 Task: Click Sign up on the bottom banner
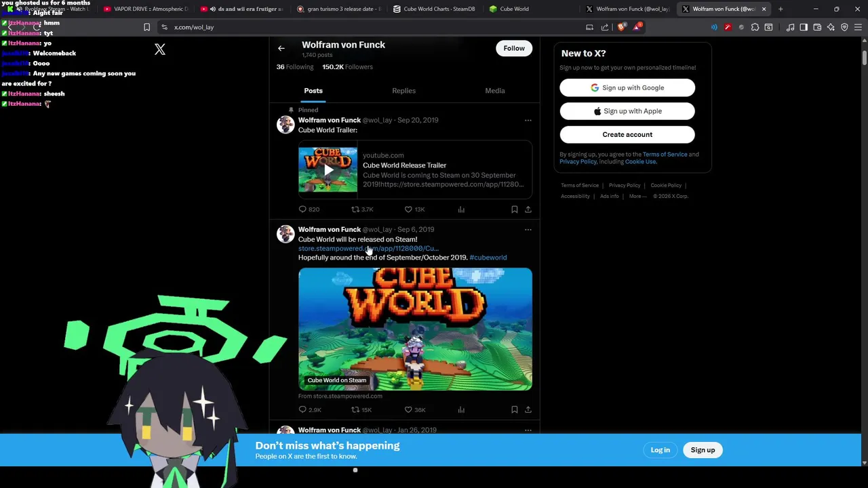(x=703, y=450)
